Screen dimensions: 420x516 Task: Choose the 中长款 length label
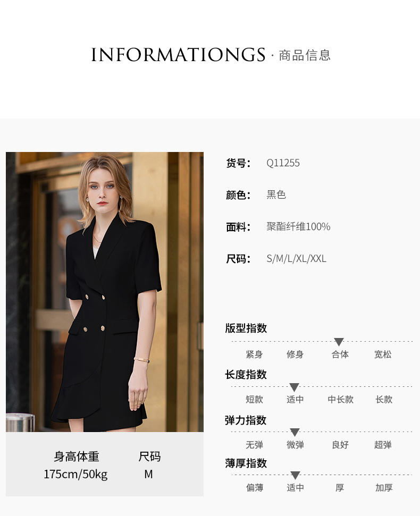click(x=340, y=400)
